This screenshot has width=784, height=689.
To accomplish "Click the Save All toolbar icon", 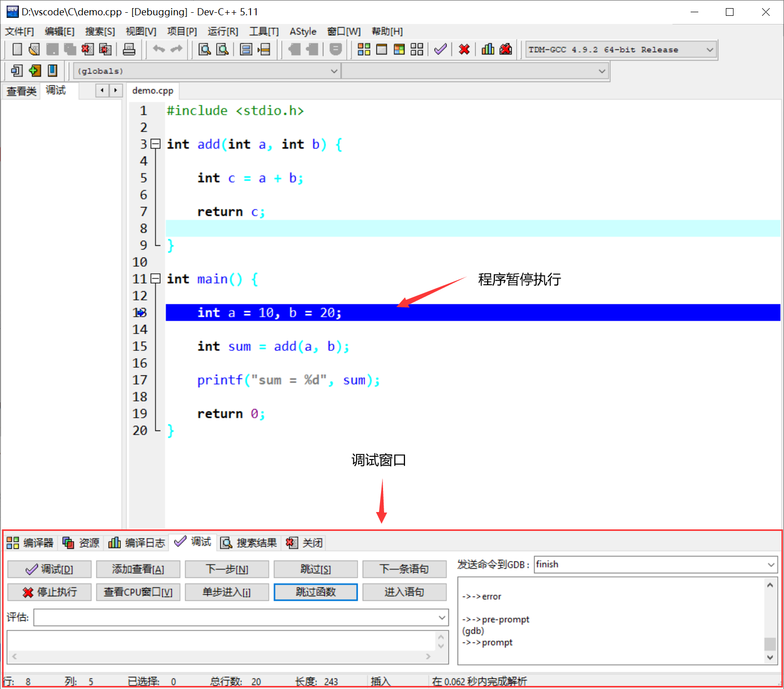I will point(70,49).
